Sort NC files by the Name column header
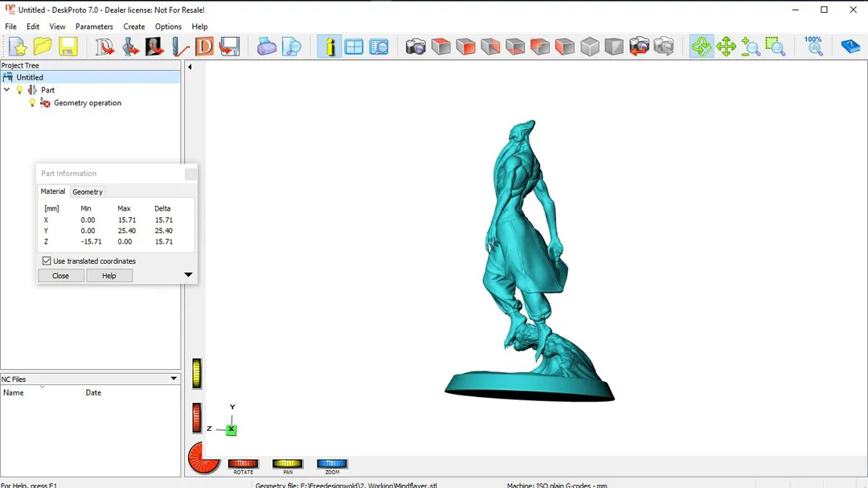This screenshot has width=868, height=488. point(42,392)
